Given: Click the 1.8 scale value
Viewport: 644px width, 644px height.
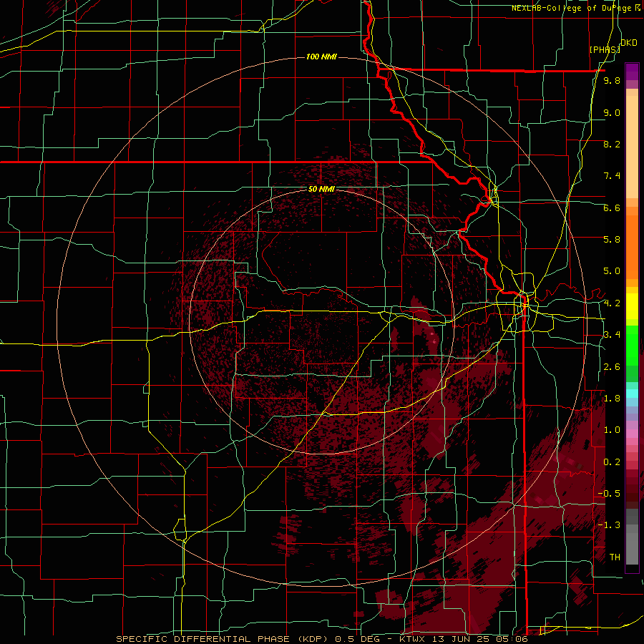Looking at the screenshot, I should tap(612, 399).
